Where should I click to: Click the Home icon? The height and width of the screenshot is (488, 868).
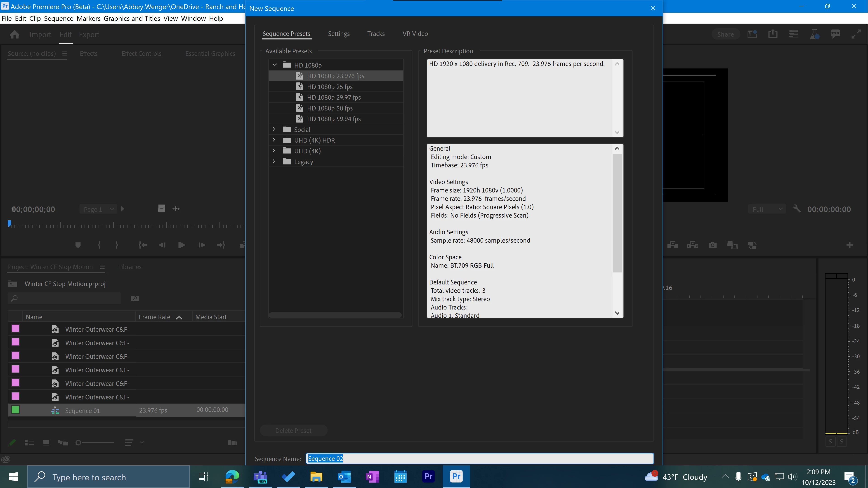14,34
